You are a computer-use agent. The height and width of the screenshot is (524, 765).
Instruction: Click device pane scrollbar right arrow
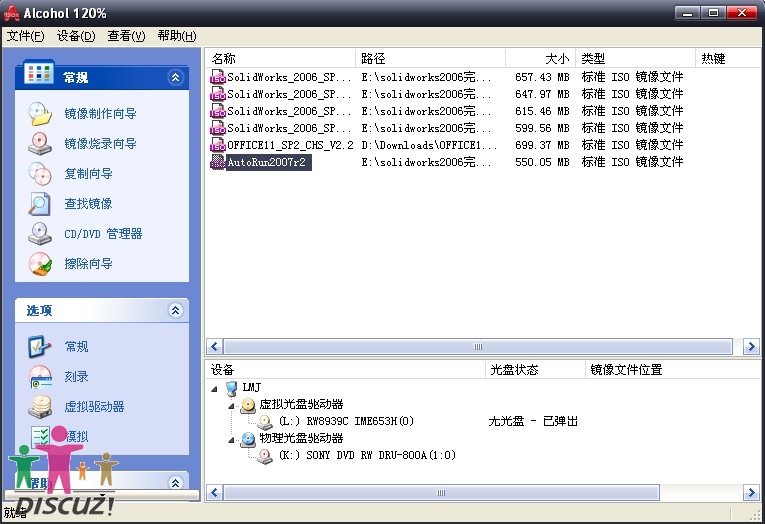(x=751, y=493)
